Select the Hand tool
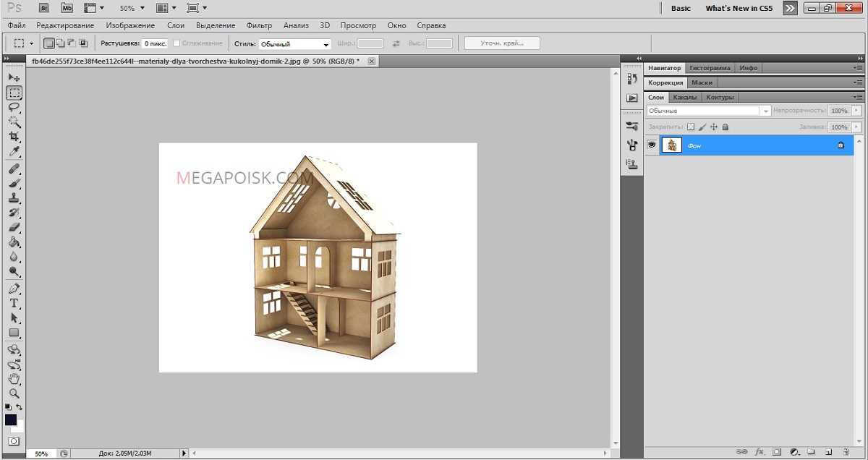This screenshot has height=460, width=868. coord(14,379)
